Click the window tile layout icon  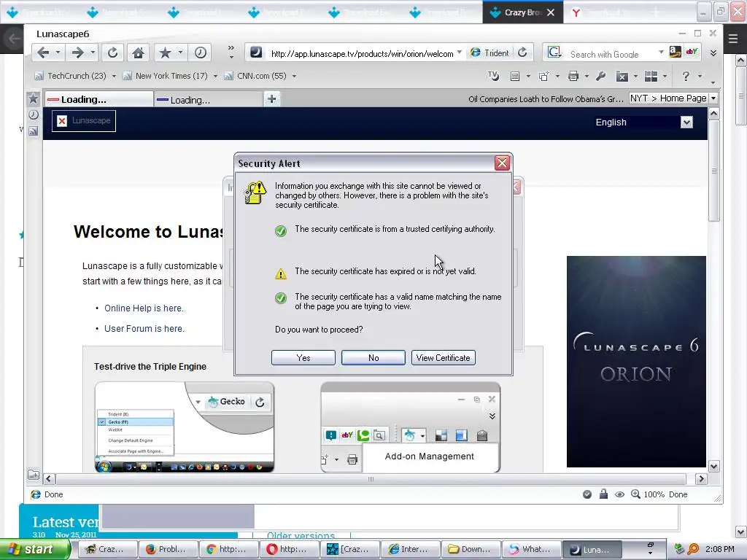[x=651, y=76]
